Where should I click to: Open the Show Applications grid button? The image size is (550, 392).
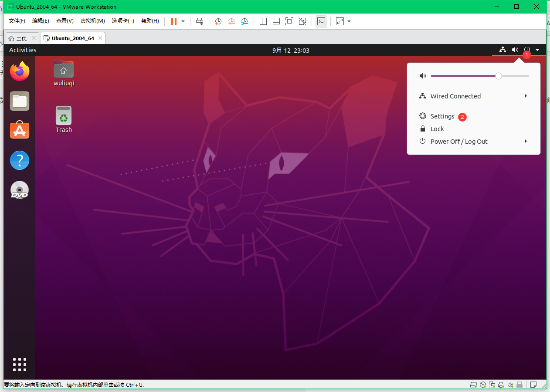tap(20, 365)
